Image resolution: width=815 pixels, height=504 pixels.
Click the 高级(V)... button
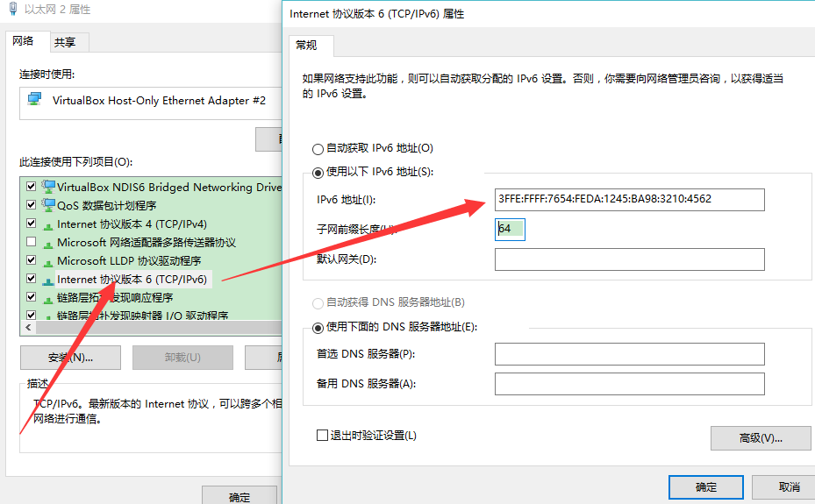pos(761,438)
